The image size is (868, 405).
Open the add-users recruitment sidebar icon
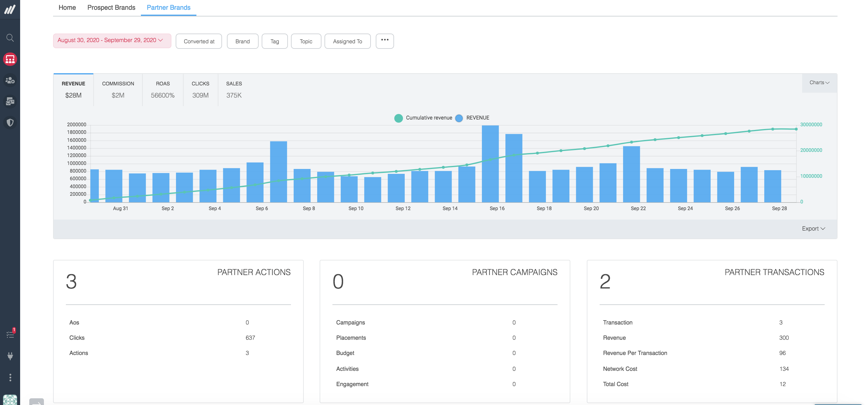(10, 80)
